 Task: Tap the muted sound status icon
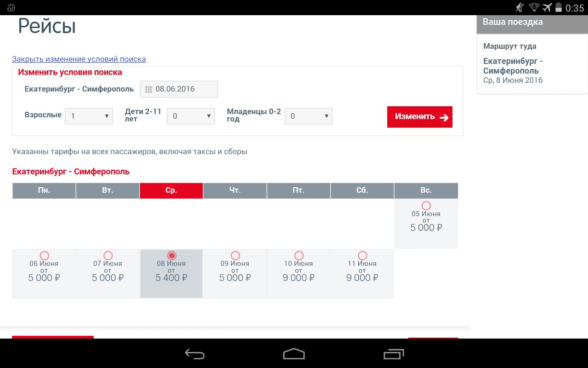click(520, 7)
